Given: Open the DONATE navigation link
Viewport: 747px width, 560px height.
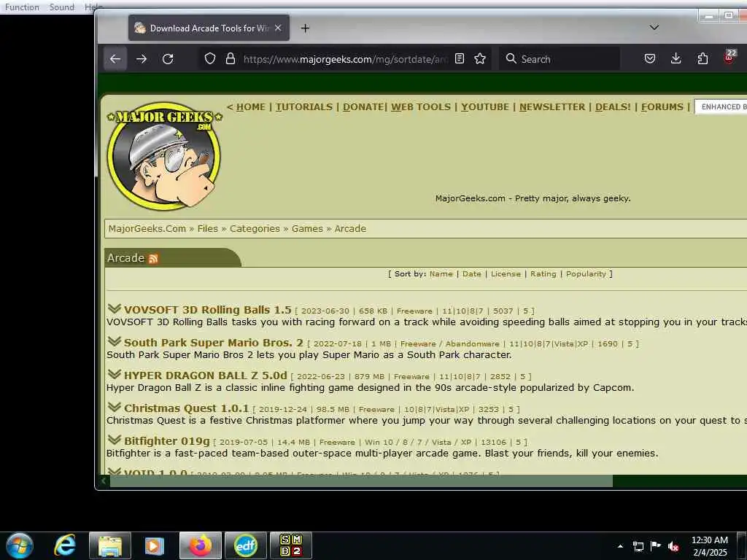Looking at the screenshot, I should (363, 106).
